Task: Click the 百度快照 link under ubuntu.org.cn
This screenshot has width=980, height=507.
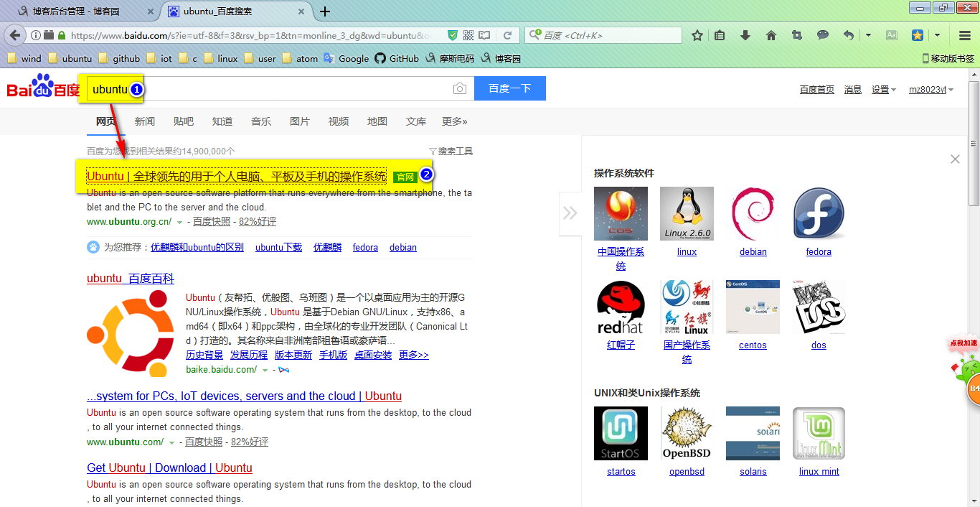Action: (x=212, y=222)
